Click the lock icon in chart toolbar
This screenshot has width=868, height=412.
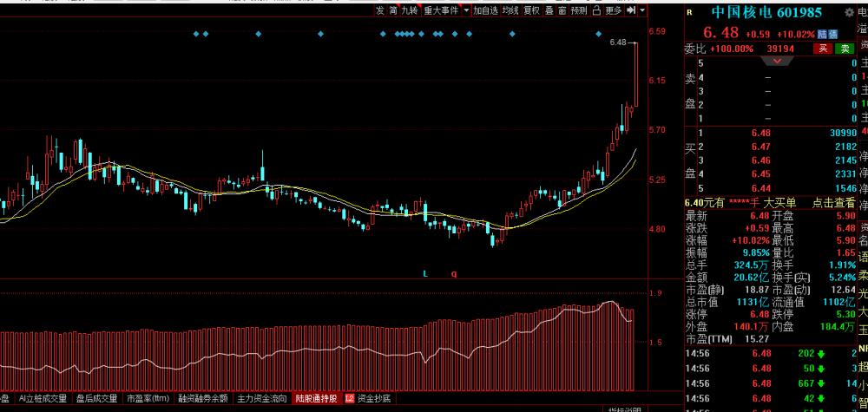point(596,10)
